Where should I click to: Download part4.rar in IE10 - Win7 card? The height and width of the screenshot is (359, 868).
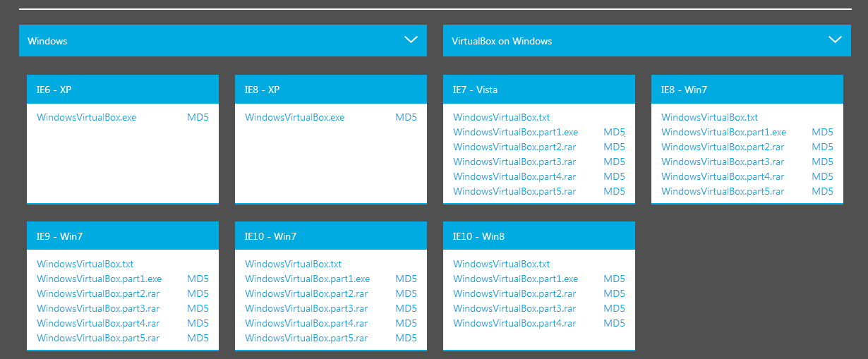point(306,323)
